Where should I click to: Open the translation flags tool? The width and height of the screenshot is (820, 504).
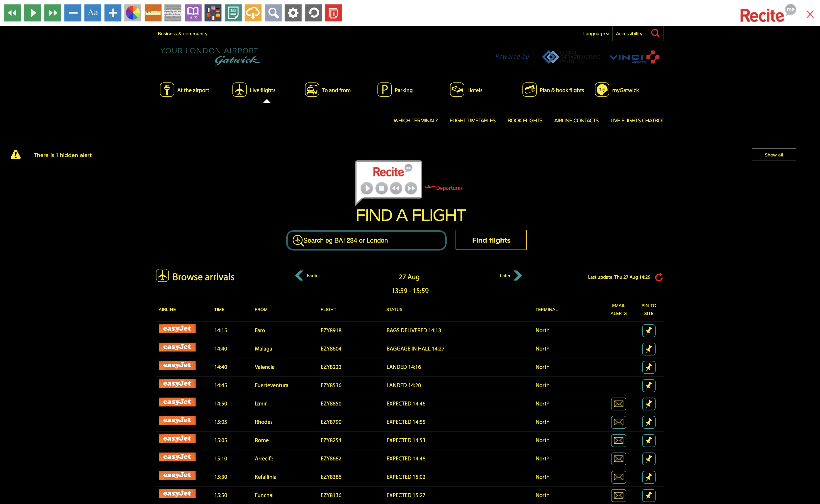click(x=213, y=13)
